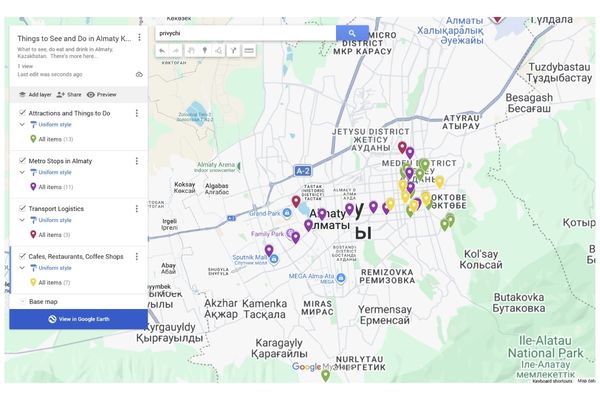
Task: Open options for Transport Logistics layer
Action: tap(137, 209)
